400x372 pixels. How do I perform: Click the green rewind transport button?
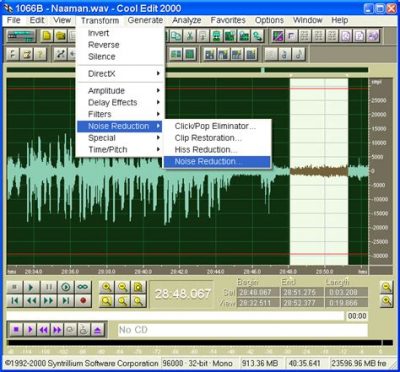tap(31, 301)
